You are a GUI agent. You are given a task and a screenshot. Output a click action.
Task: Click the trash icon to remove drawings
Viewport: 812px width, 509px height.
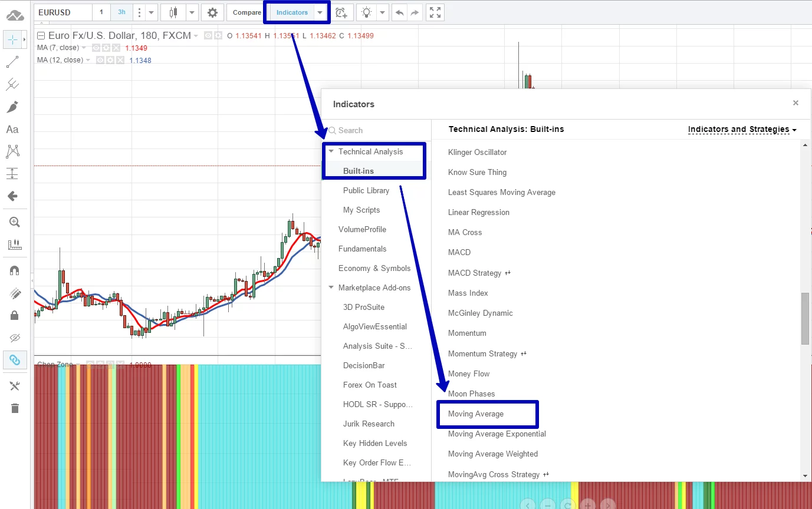point(14,408)
